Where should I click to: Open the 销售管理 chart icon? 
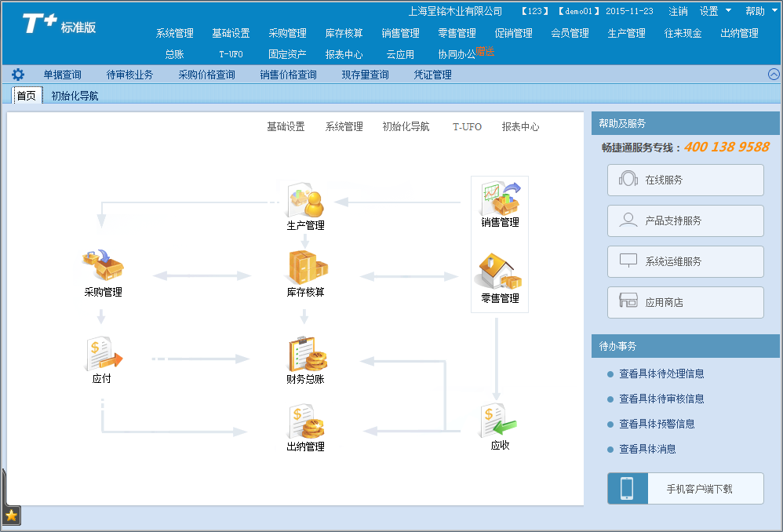pos(500,198)
